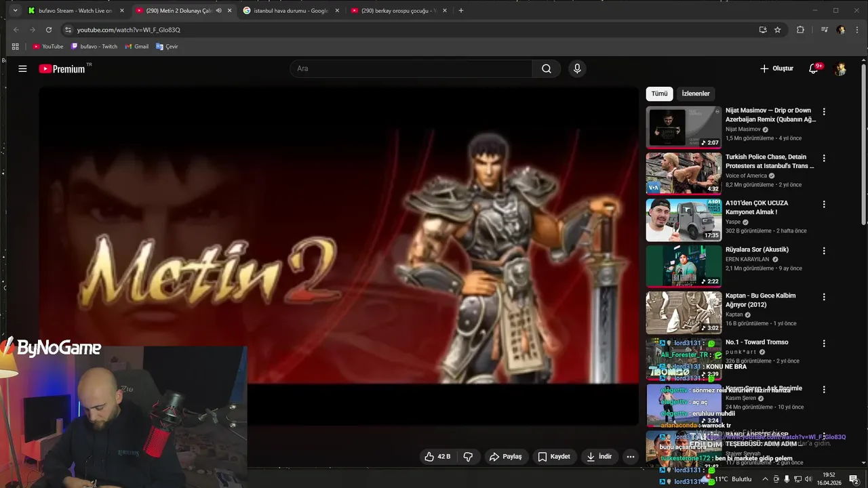
Task: Open the taskbar clock showing 19:52
Action: click(829, 479)
